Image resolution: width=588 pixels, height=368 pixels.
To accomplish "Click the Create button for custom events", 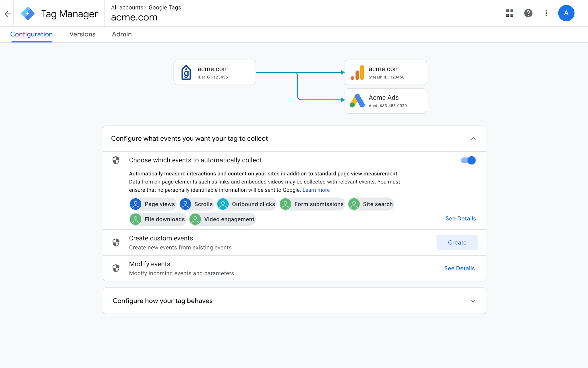I will coord(457,242).
